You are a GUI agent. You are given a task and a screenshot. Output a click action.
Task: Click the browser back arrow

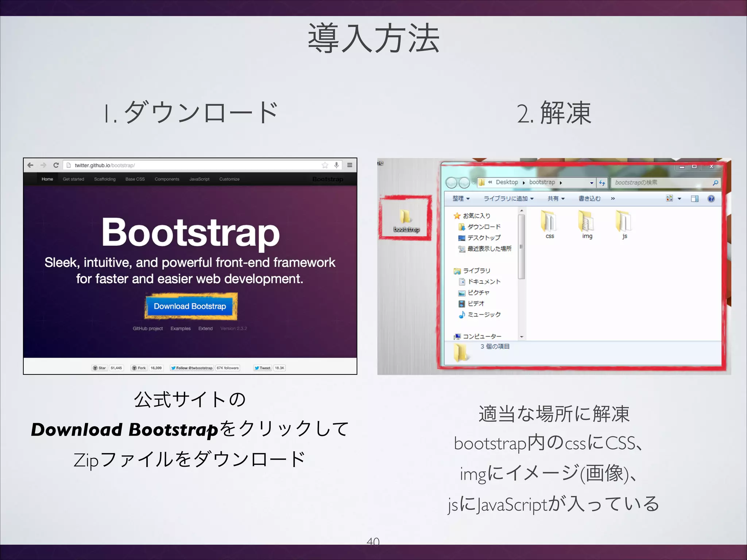(30, 165)
